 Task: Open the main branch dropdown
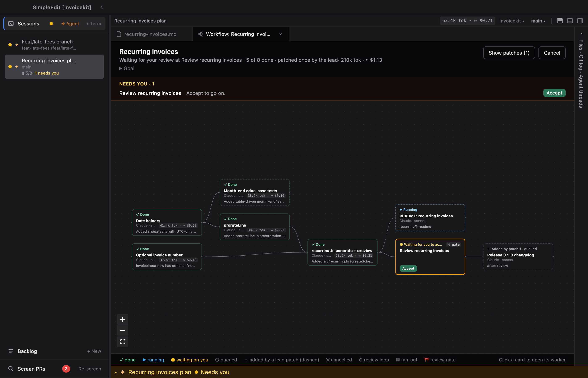(x=538, y=21)
